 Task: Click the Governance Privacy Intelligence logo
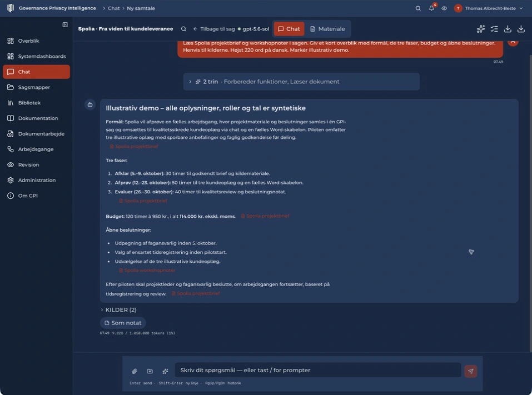11,8
